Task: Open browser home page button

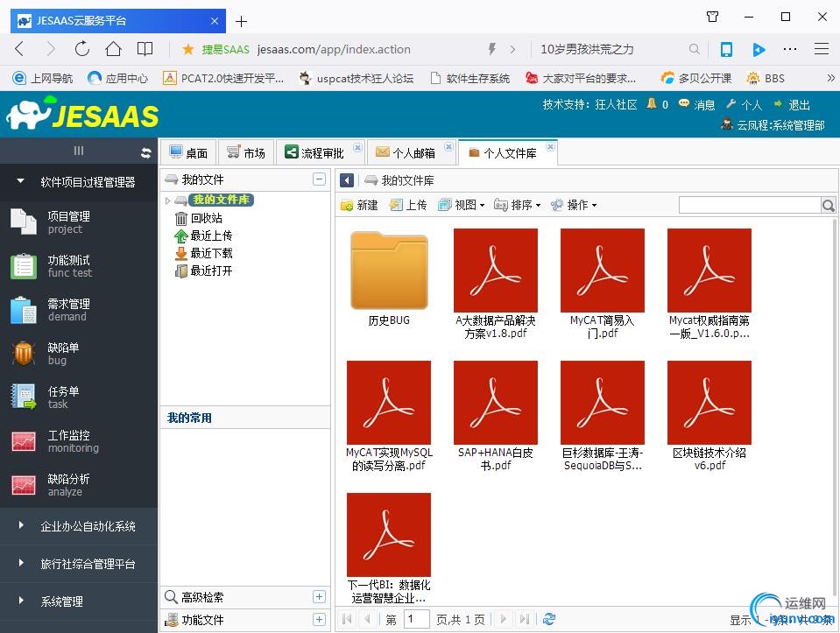Action: (x=113, y=49)
